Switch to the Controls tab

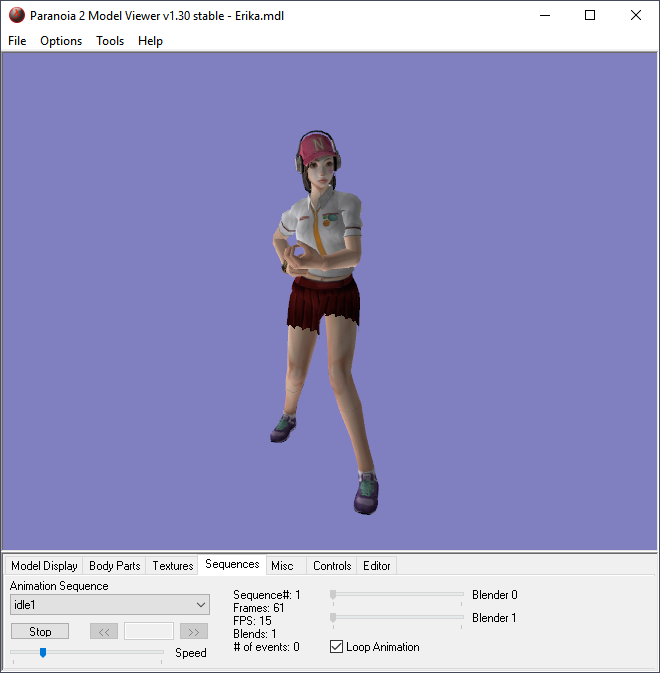click(332, 566)
